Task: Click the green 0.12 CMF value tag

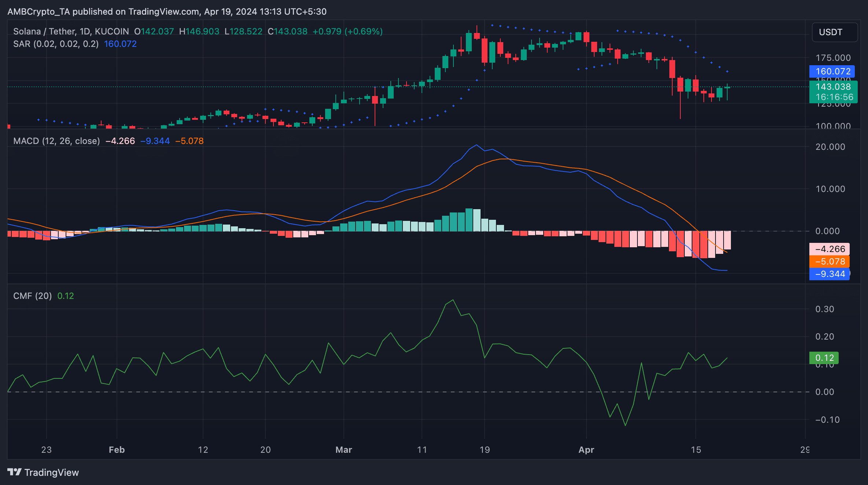Action: point(824,358)
